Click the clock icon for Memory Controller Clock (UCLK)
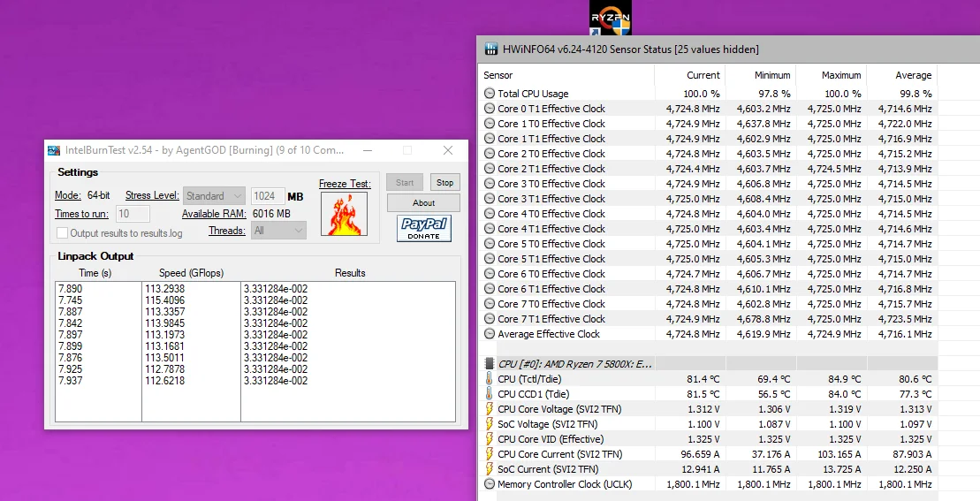The height and width of the screenshot is (501, 980). [x=490, y=484]
